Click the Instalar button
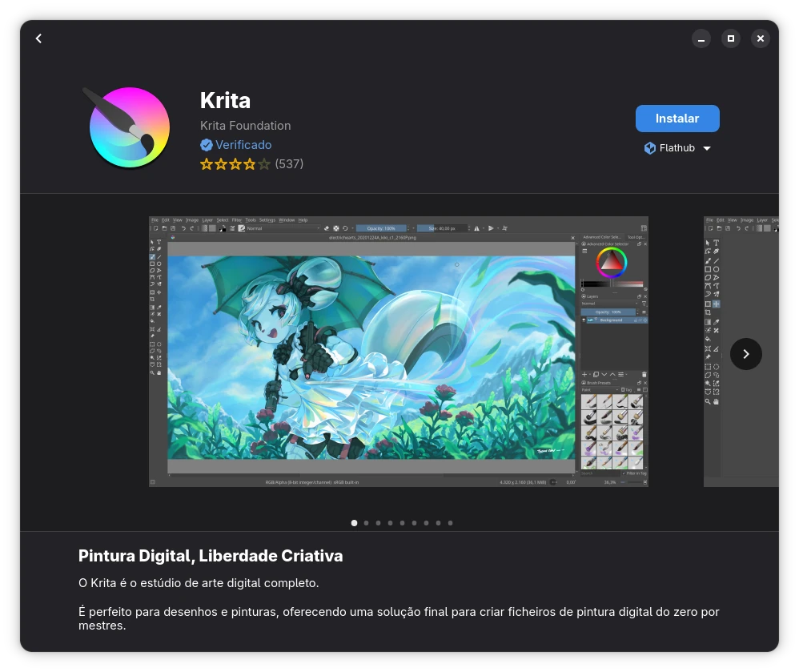Screen dimensions: 799x672 pyautogui.click(x=677, y=119)
